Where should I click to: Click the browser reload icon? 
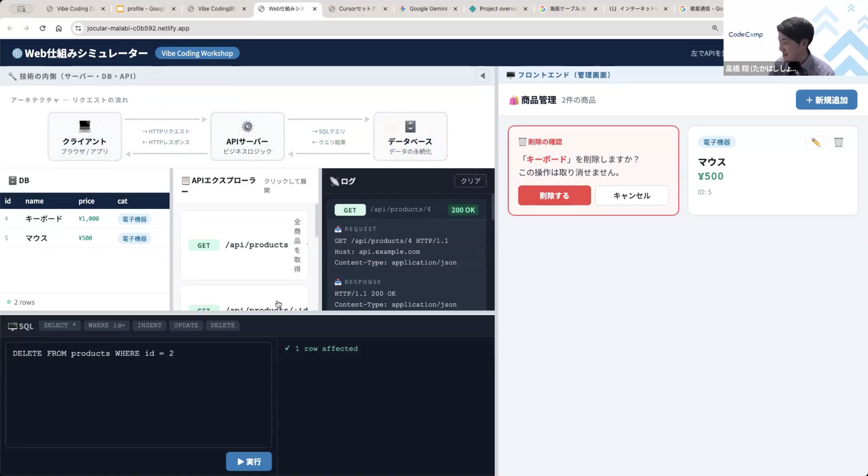(x=43, y=28)
